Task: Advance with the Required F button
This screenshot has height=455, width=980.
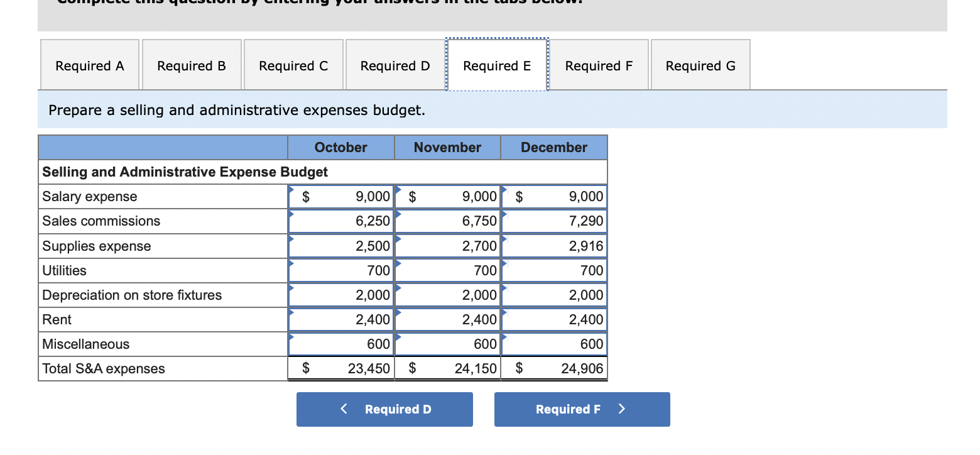Action: [582, 409]
